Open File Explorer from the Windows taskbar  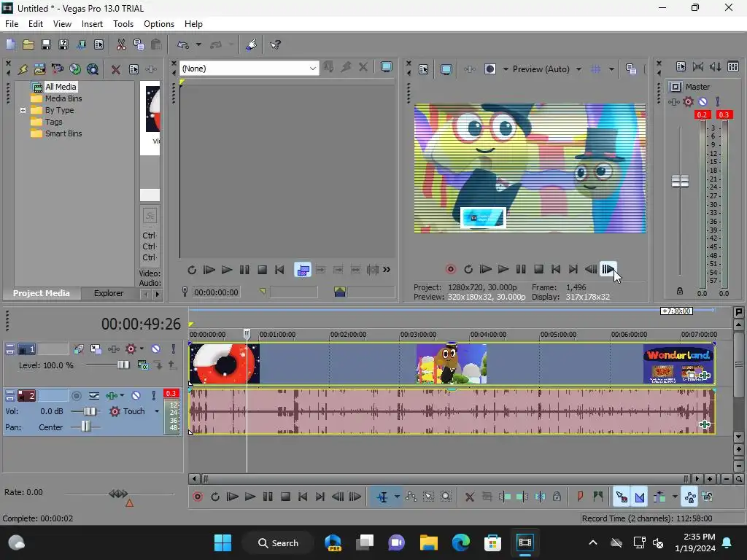pos(428,542)
